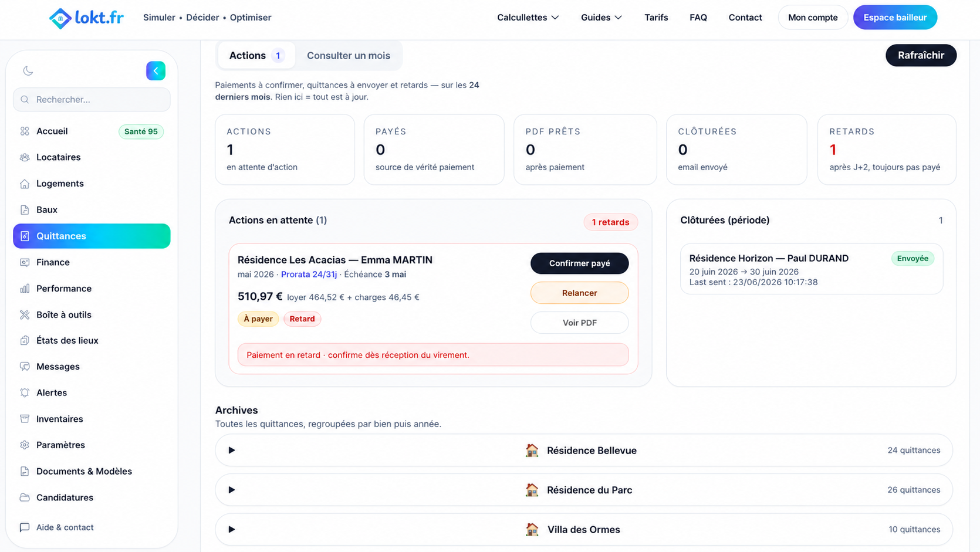Click the Accueil sidebar icon
The width and height of the screenshot is (980, 552).
pyautogui.click(x=25, y=131)
